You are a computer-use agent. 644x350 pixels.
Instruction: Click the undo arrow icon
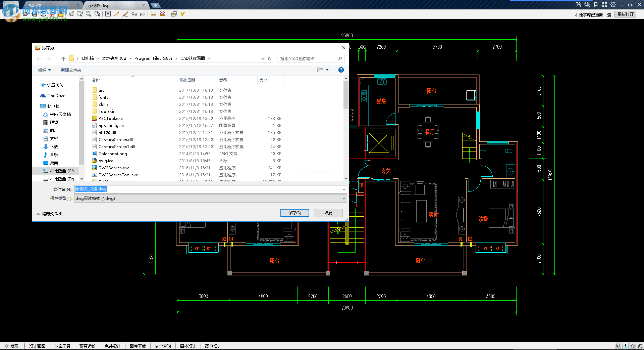[134, 14]
